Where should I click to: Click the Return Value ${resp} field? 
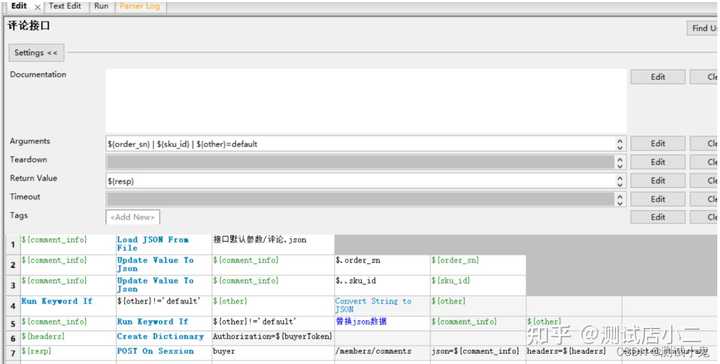point(360,181)
